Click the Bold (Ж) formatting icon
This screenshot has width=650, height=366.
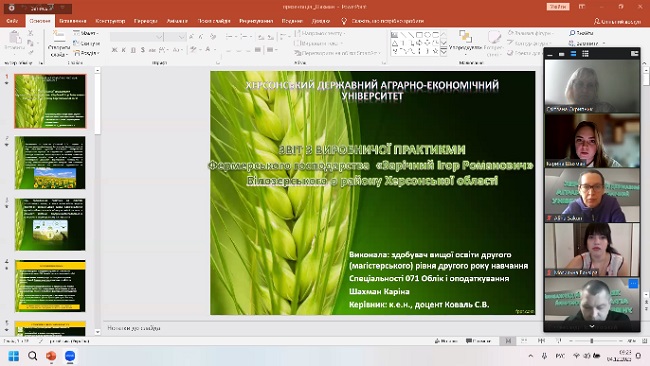[x=114, y=50]
